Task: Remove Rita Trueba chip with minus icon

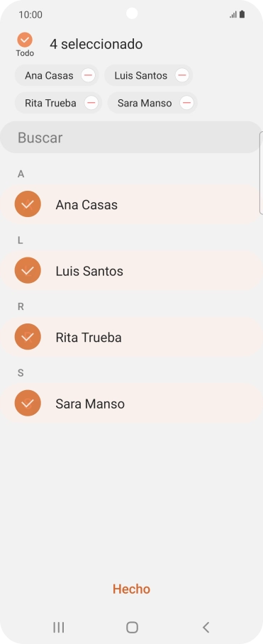Action: [91, 103]
